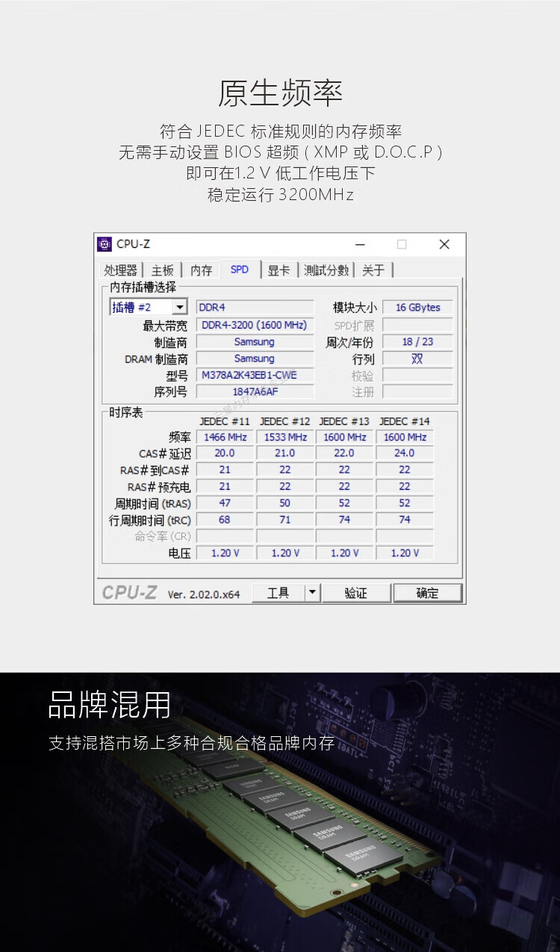Click the JEDEC #12 column header
560x952 pixels.
(284, 421)
